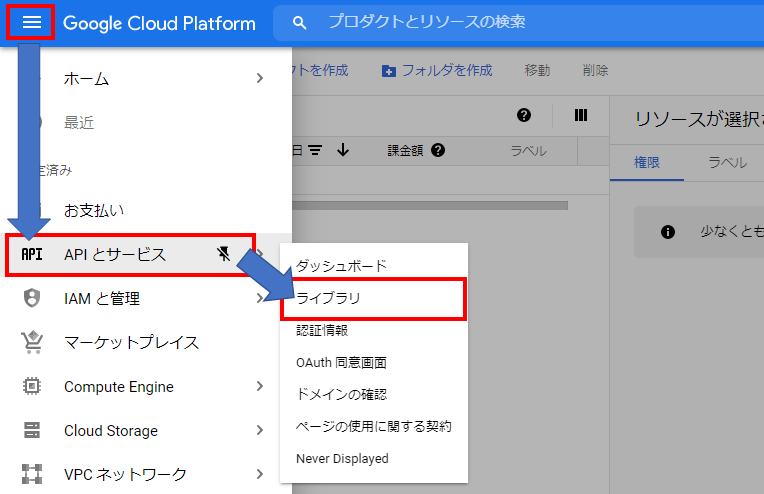Image resolution: width=764 pixels, height=494 pixels.
Task: Open the column display options icon
Action: pyautogui.click(x=580, y=115)
